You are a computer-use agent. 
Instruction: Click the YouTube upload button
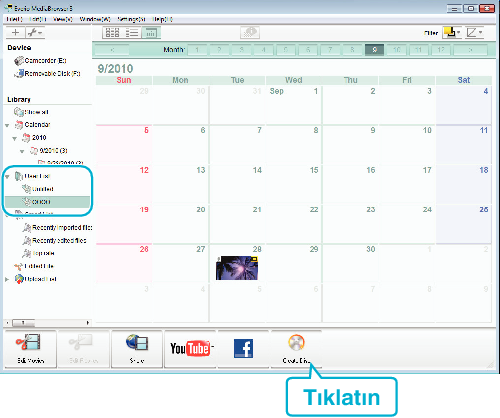(191, 349)
